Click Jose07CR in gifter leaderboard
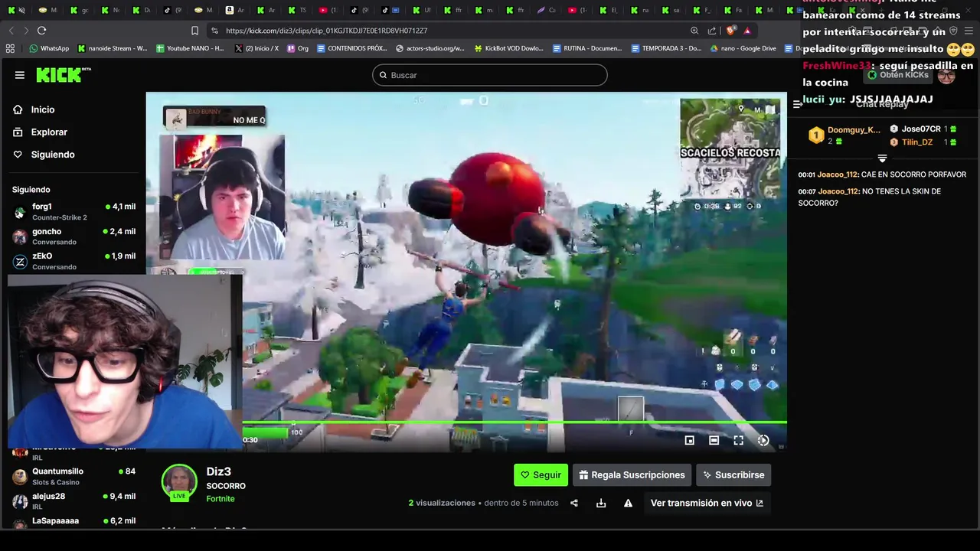Screen dimensions: 980x551 (923, 129)
